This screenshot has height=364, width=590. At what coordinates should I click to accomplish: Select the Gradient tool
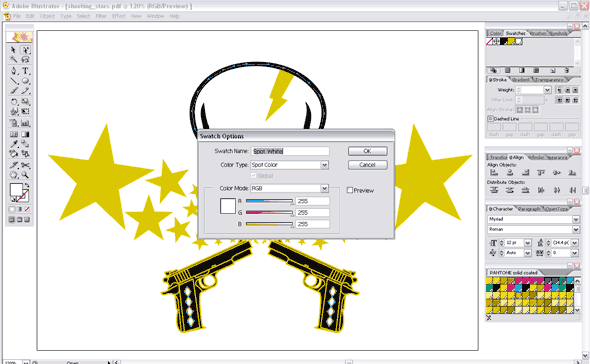click(25, 134)
